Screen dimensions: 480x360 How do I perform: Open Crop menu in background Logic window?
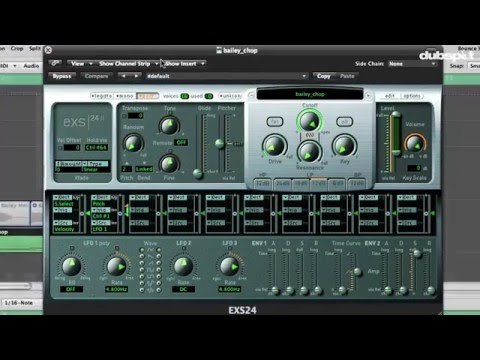pyautogui.click(x=17, y=49)
